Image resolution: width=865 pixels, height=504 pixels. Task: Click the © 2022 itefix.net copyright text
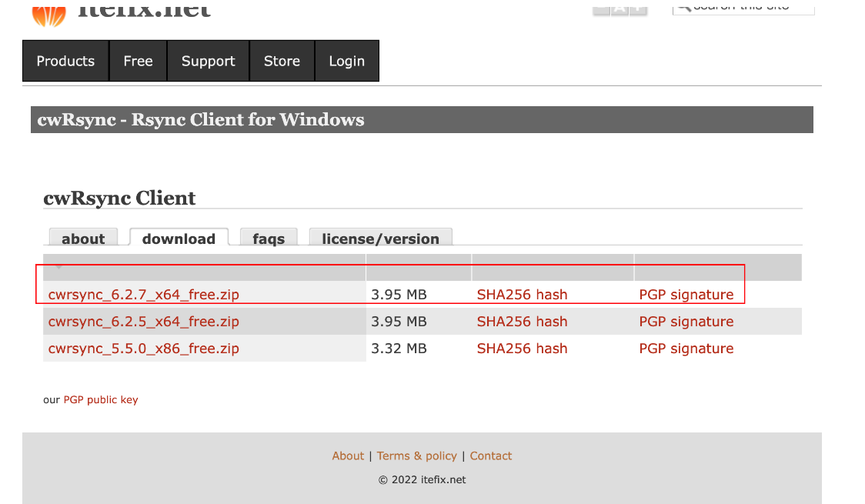pyautogui.click(x=422, y=479)
